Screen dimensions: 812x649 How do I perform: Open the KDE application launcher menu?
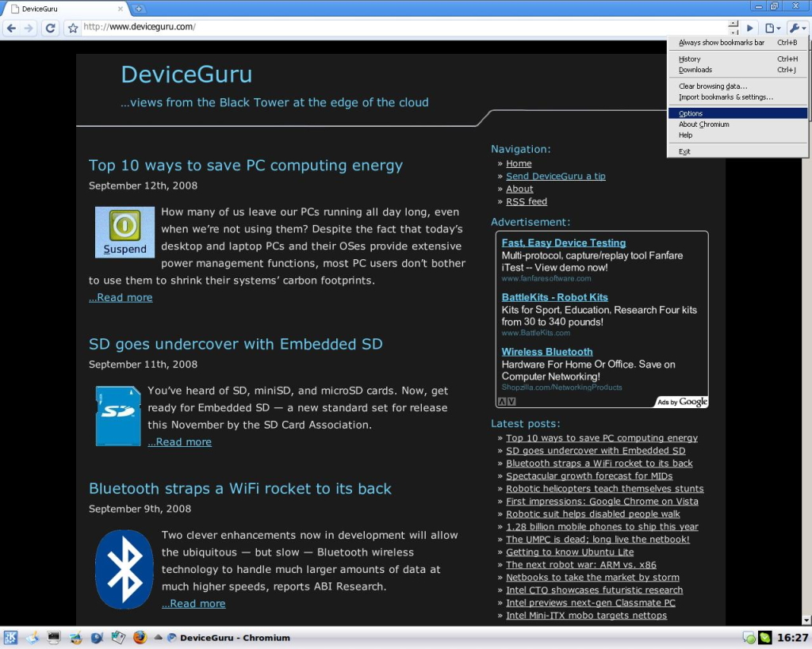(10, 638)
